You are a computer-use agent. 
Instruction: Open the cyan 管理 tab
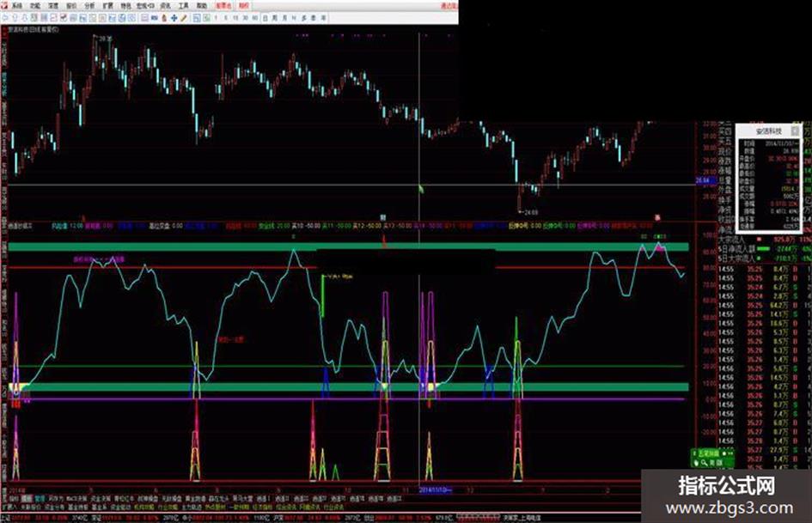click(x=40, y=499)
